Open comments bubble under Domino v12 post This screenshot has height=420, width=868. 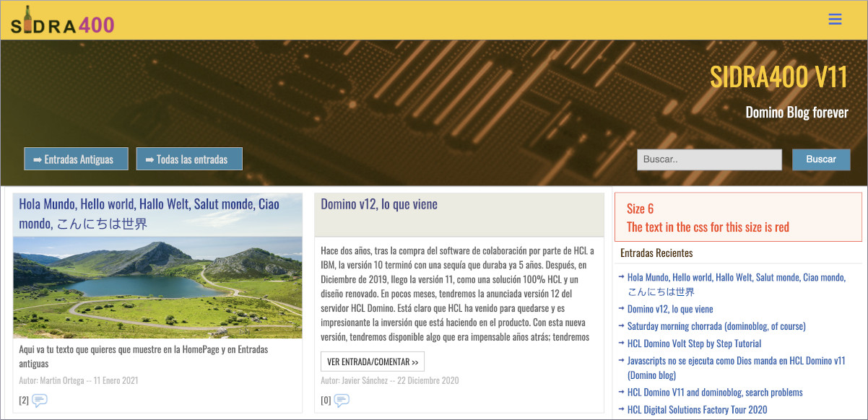(x=342, y=401)
